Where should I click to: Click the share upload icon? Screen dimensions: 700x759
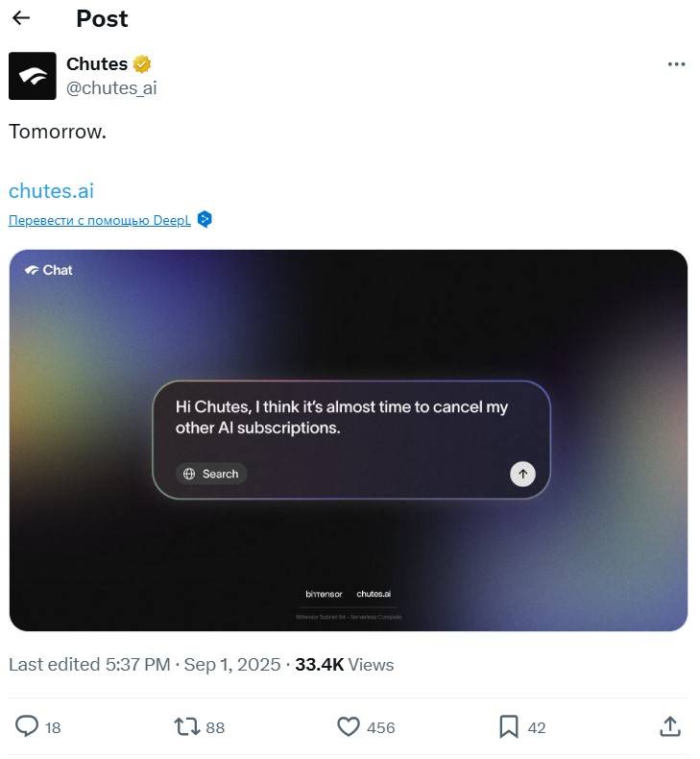(670, 727)
